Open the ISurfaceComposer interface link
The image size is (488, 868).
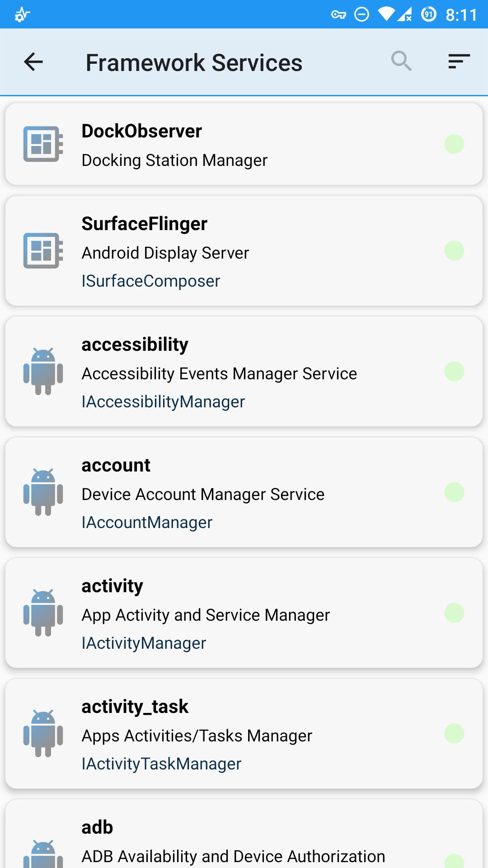coord(151,281)
